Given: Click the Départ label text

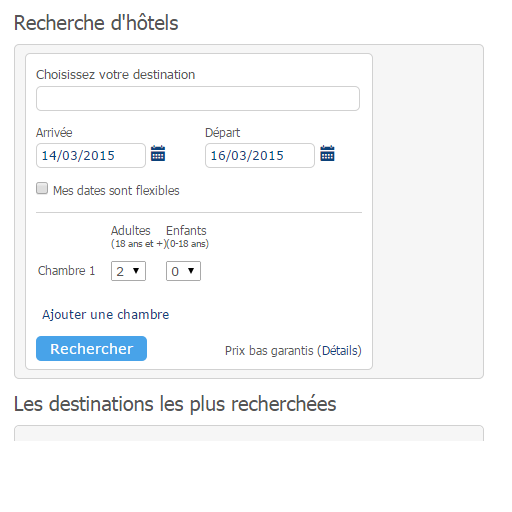Looking at the screenshot, I should pos(222,133).
